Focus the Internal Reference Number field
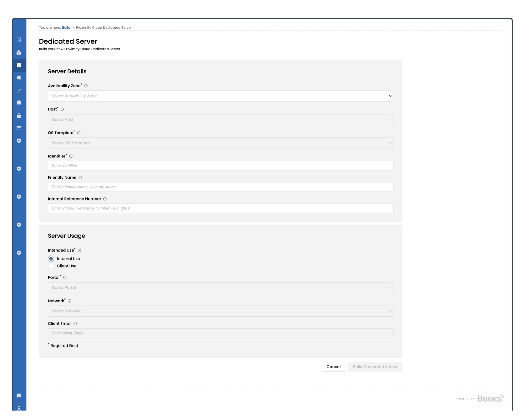Image resolution: width=525 pixels, height=420 pixels. coord(220,208)
